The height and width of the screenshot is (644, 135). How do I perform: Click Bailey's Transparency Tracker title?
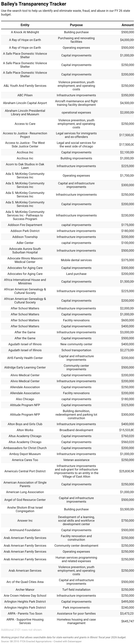click(34, 4)
